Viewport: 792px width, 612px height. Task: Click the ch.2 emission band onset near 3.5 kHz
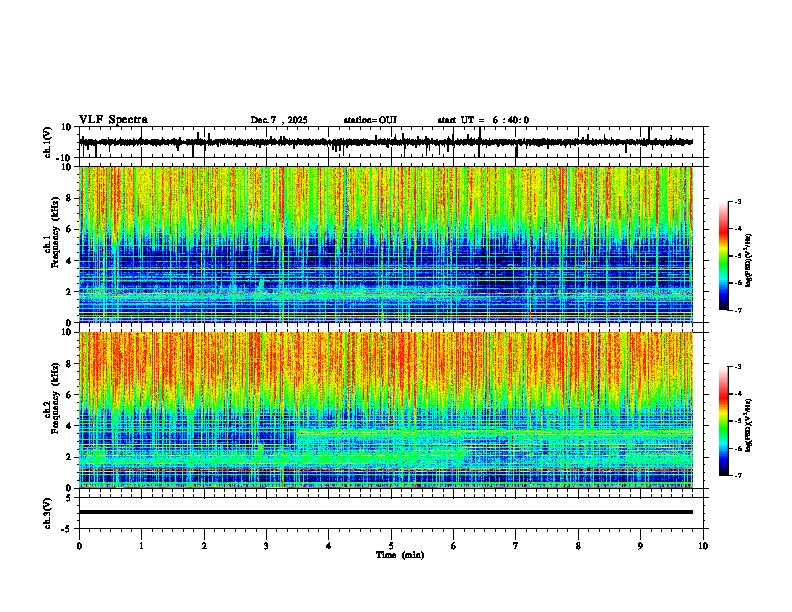point(298,433)
